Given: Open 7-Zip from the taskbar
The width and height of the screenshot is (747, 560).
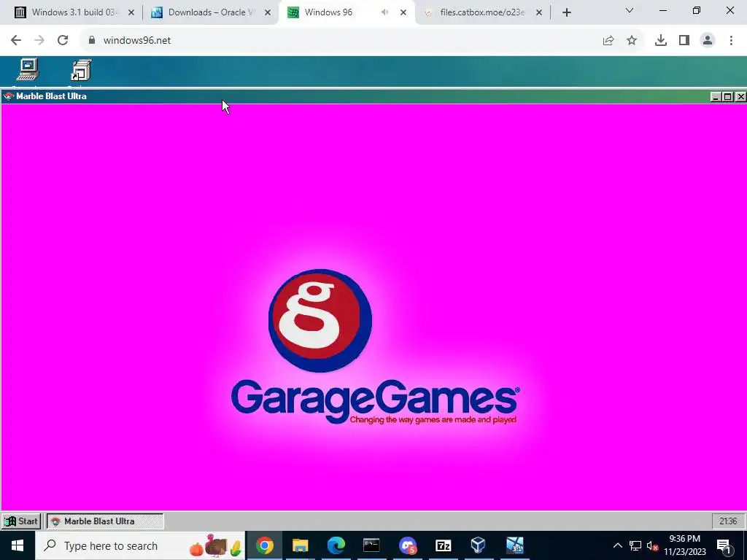Looking at the screenshot, I should coord(443,545).
